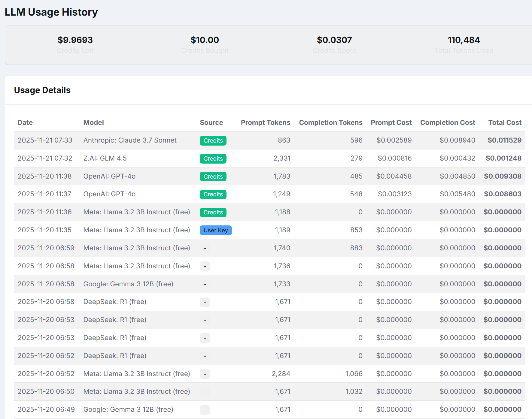Image resolution: width=532 pixels, height=419 pixels.
Task: Select completion tokens 883
Action: click(356, 248)
